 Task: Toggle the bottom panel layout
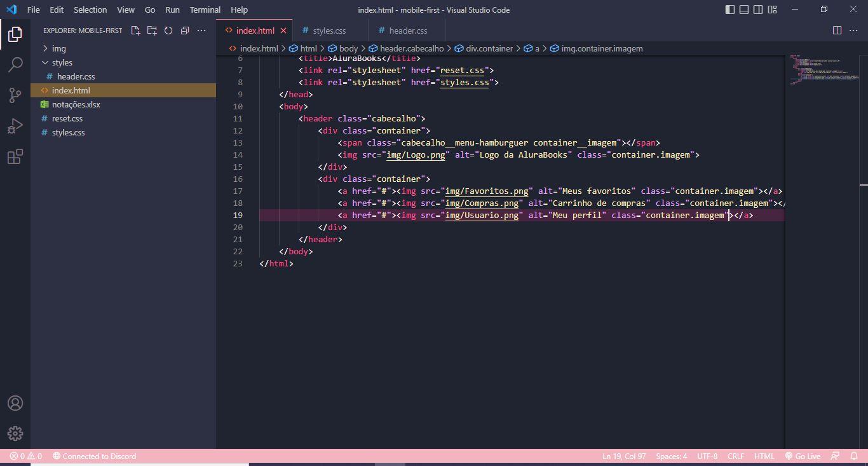click(x=744, y=10)
